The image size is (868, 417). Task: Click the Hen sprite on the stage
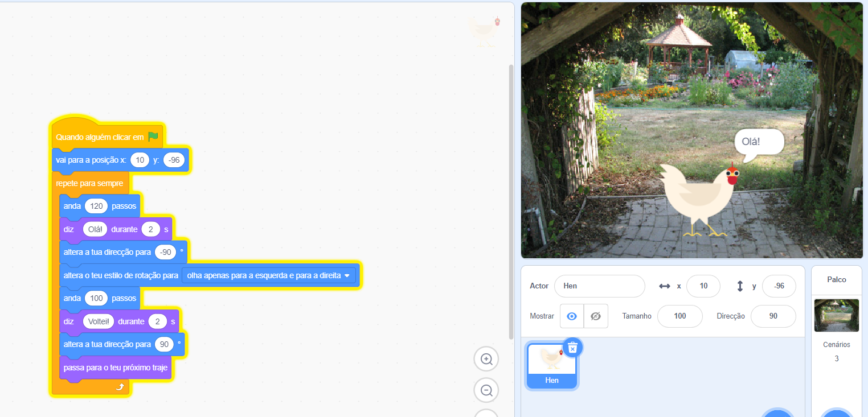click(701, 200)
